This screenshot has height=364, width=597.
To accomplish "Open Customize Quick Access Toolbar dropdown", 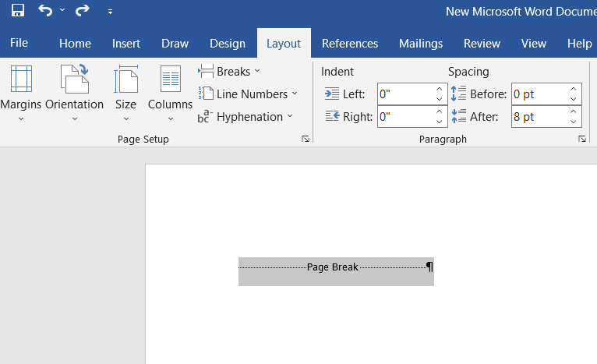I will point(110,12).
